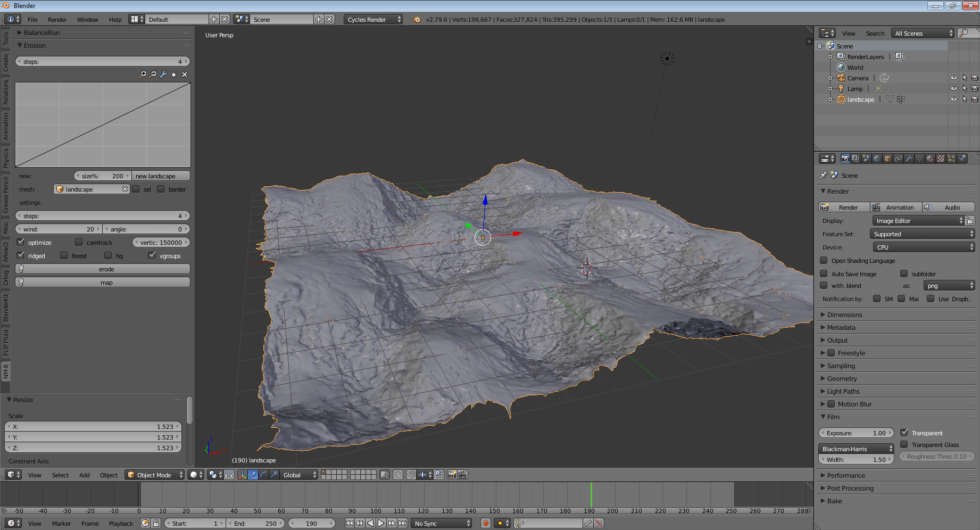
Task: Click the OpenGL render image camera icon
Action: (x=452, y=475)
